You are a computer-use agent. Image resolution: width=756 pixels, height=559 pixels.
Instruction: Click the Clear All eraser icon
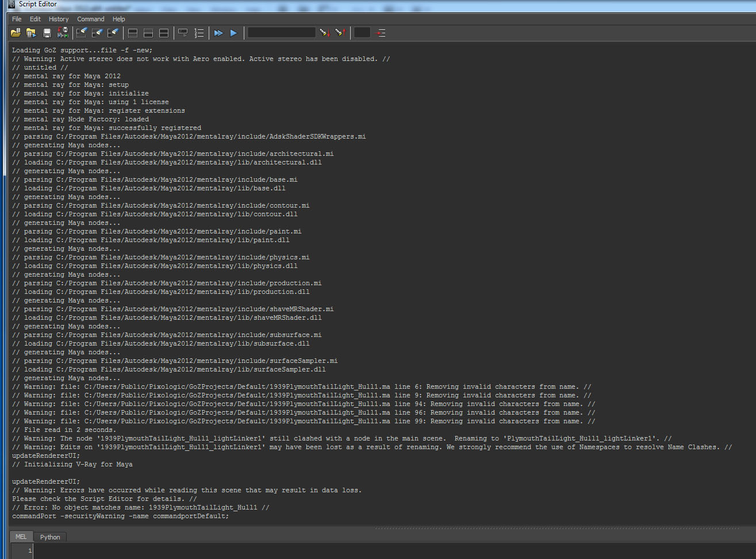click(x=113, y=33)
